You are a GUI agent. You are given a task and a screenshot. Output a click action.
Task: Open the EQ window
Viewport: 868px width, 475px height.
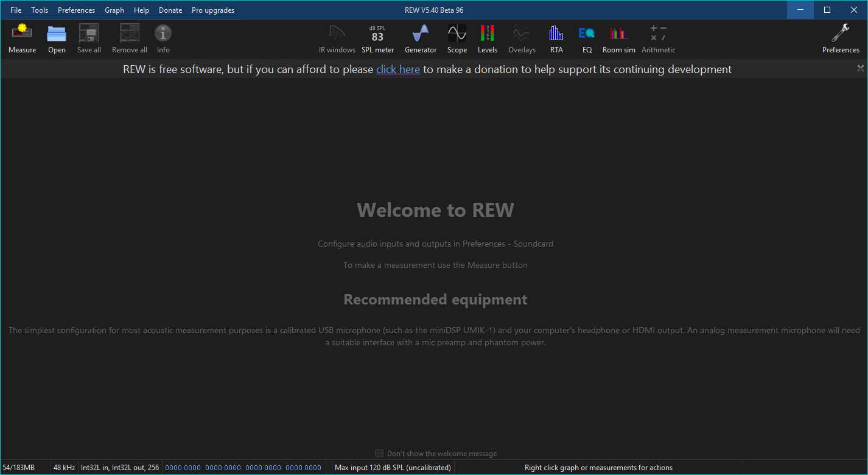586,39
